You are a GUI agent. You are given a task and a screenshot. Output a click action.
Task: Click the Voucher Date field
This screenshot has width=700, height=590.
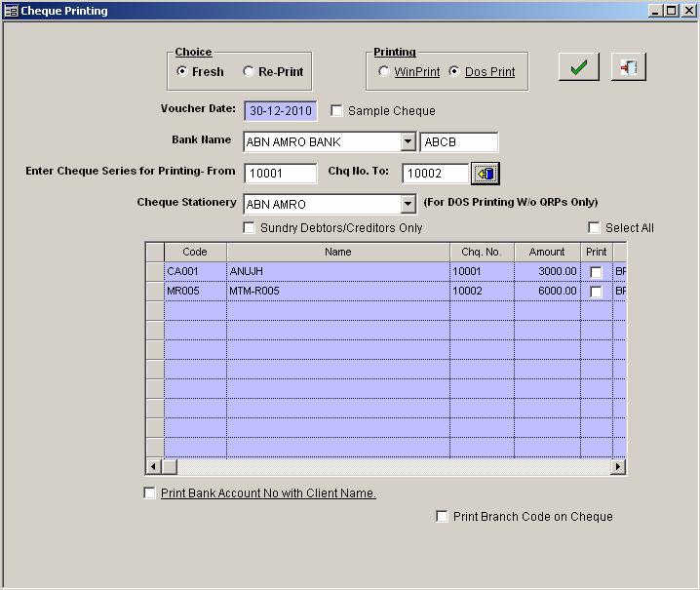[x=280, y=111]
